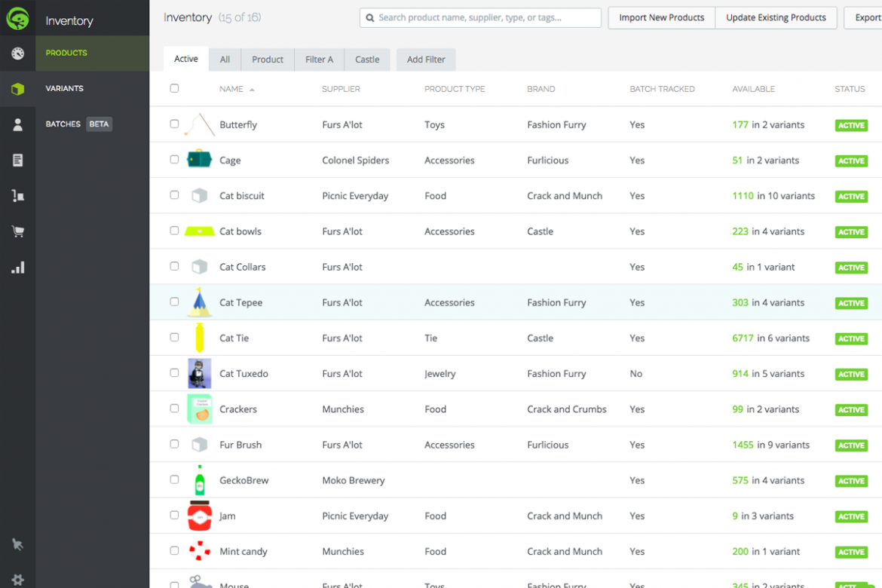Select the stock dolly icon in sidebar
Image resolution: width=882 pixels, height=588 pixels.
tap(17, 195)
